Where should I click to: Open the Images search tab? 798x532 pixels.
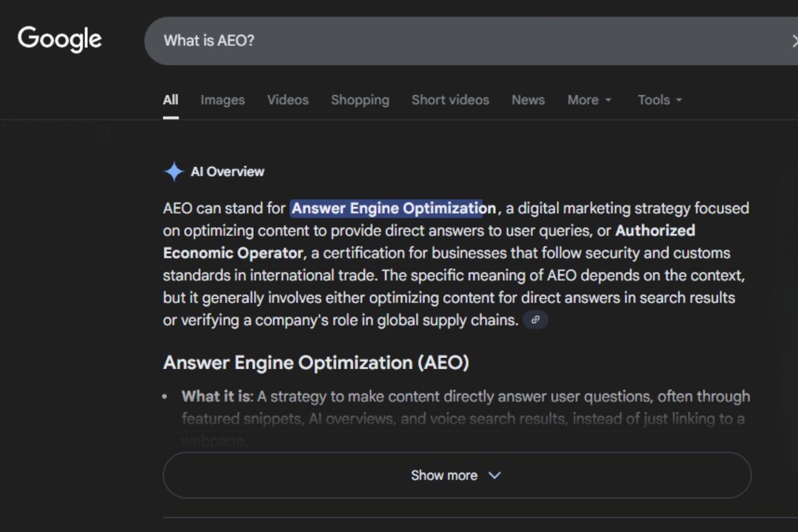coord(222,100)
